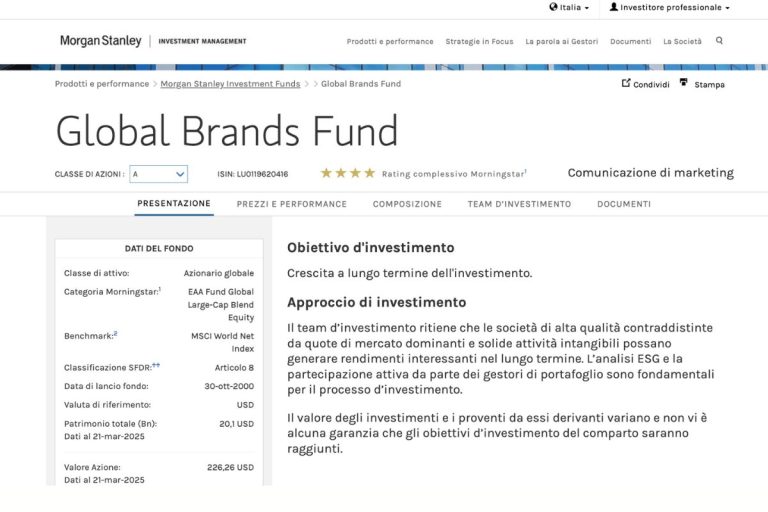Open the Italia country dropdown
The height and width of the screenshot is (512, 768).
569,7
